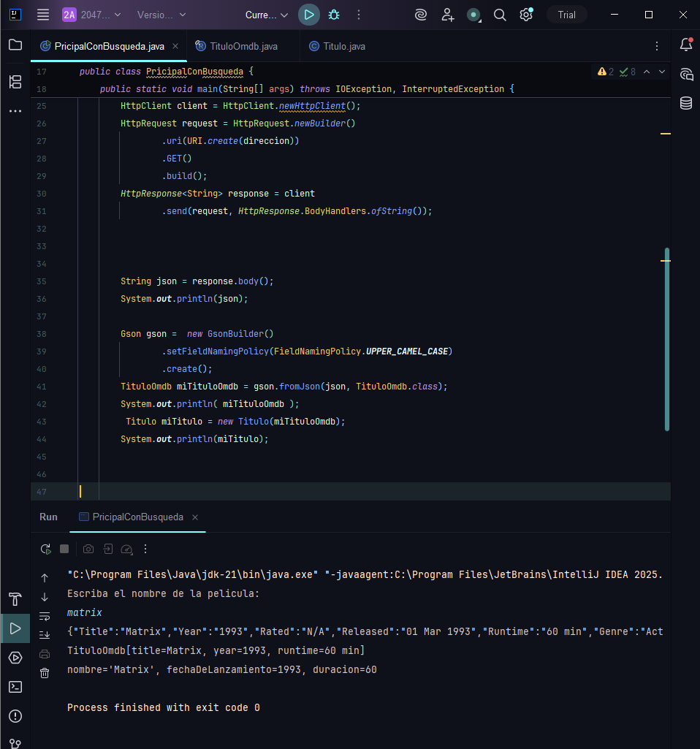The height and width of the screenshot is (749, 700).
Task: Open more run actions menu in title bar
Action: [359, 15]
